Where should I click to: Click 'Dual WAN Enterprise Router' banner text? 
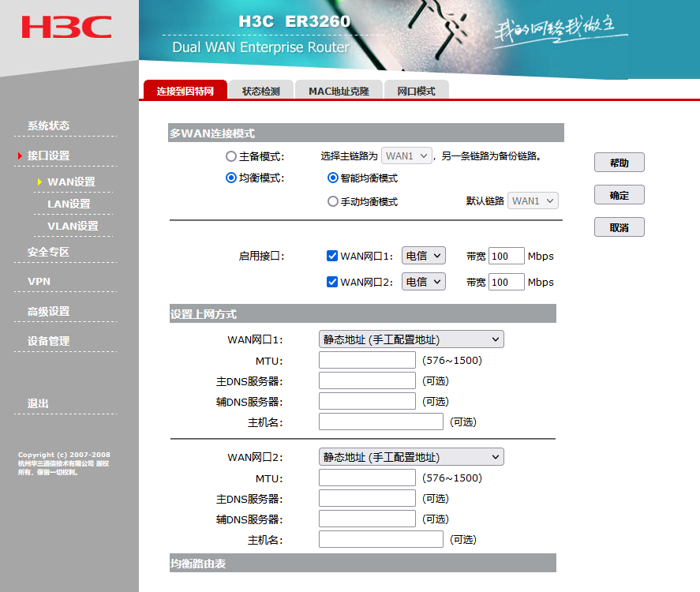[261, 47]
